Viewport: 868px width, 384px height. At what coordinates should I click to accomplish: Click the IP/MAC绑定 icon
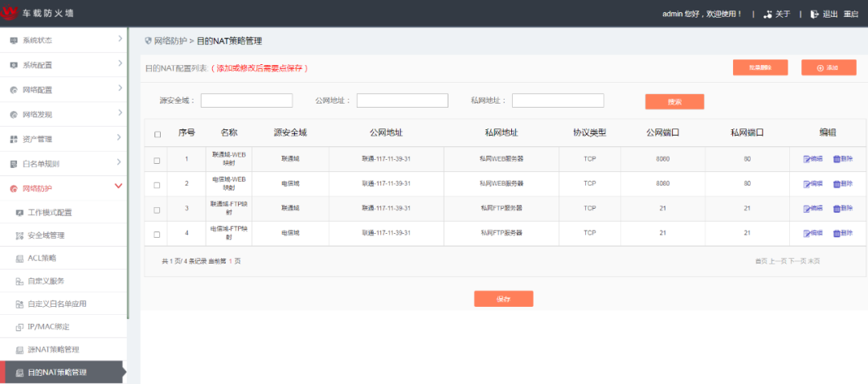19,327
